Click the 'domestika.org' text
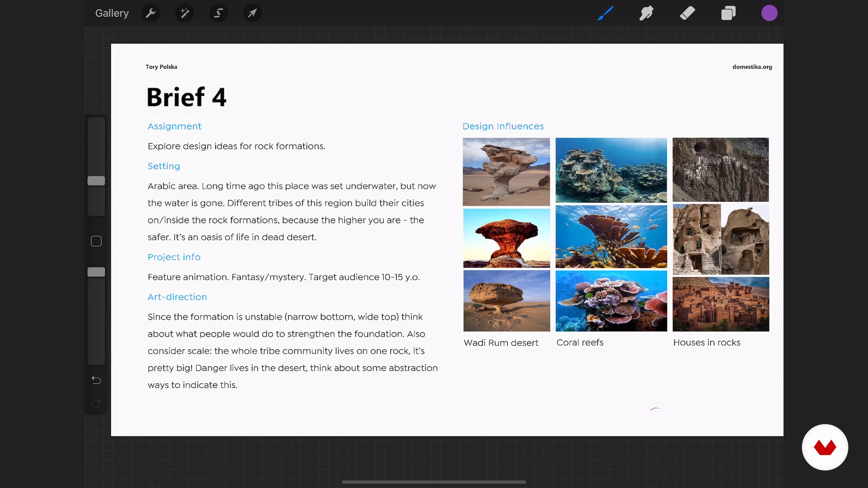Viewport: 868px width, 488px height. pos(752,67)
